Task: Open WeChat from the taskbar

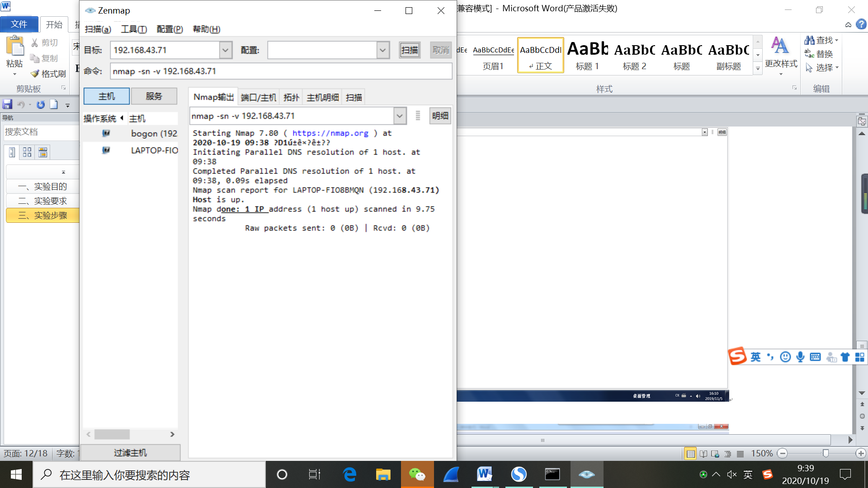Action: click(417, 474)
